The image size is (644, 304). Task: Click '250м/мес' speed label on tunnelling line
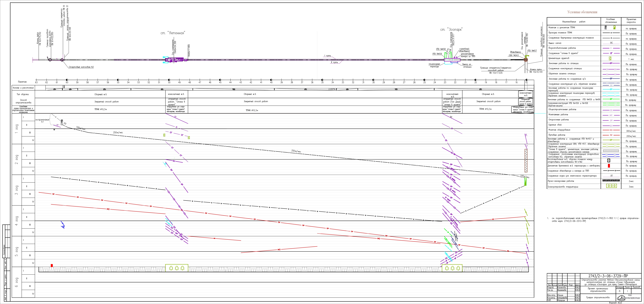(x=118, y=132)
